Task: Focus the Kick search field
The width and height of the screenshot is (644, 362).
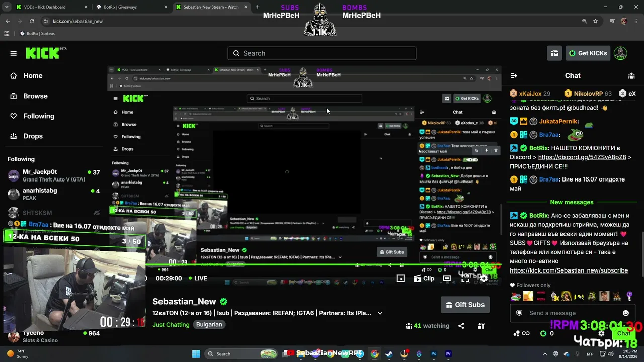Action: coord(322,53)
